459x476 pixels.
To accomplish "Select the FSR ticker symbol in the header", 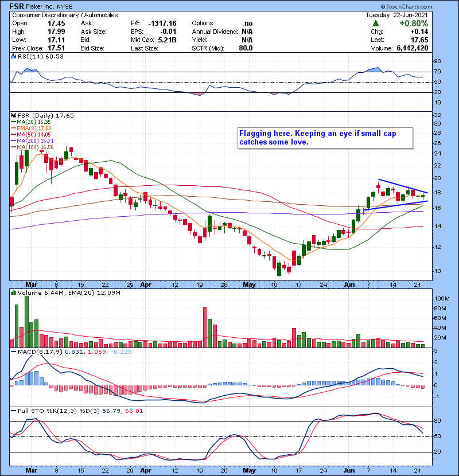I will coord(17,6).
